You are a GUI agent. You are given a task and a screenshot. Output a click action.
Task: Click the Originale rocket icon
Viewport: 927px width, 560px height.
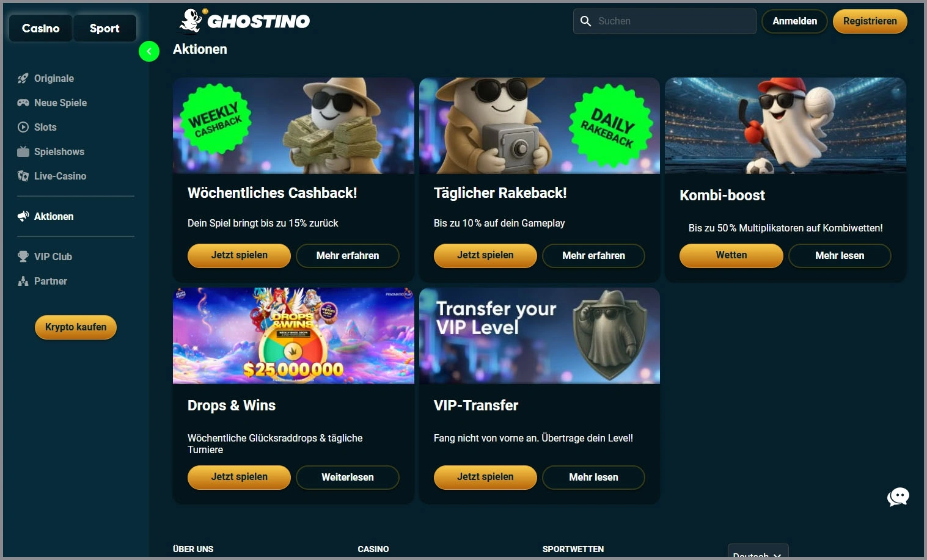pyautogui.click(x=23, y=78)
